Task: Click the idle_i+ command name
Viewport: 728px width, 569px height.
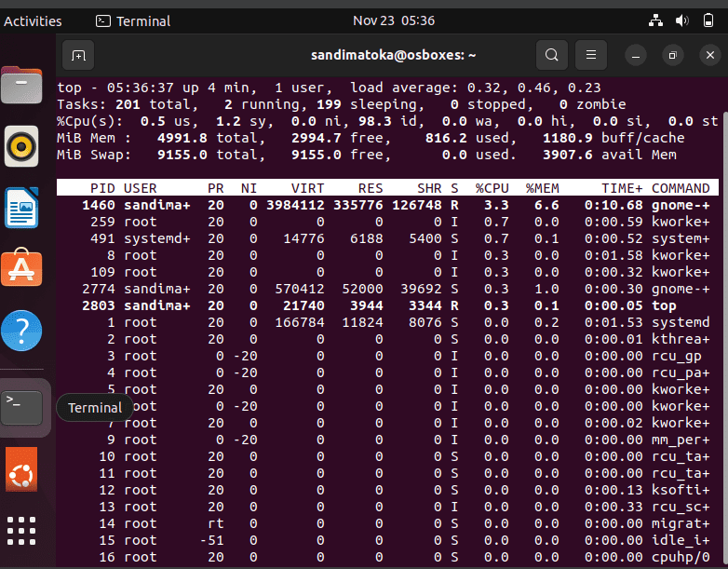Action: (681, 540)
